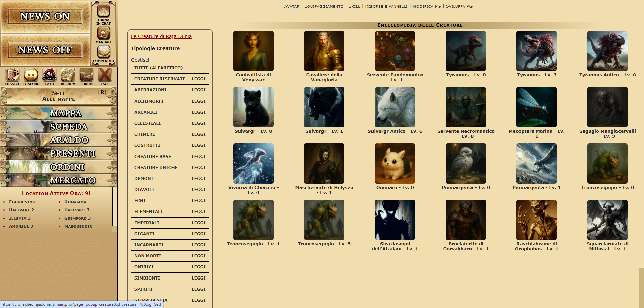
Task: Click the Missive mail icon
Action: coord(12,75)
